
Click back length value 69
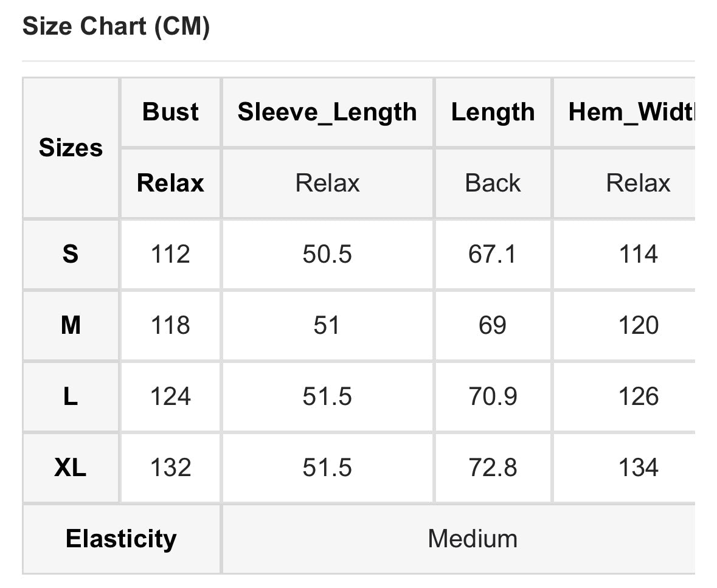[x=492, y=326]
